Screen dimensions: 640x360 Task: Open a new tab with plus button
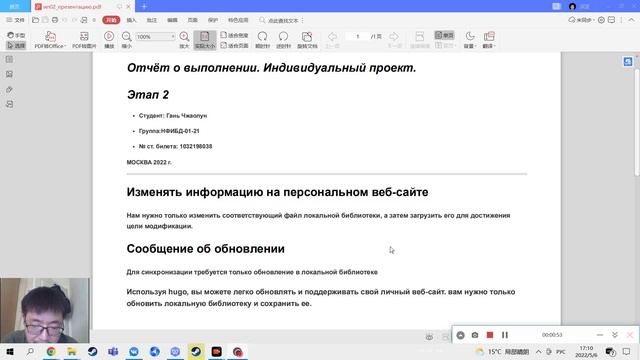click(x=144, y=6)
